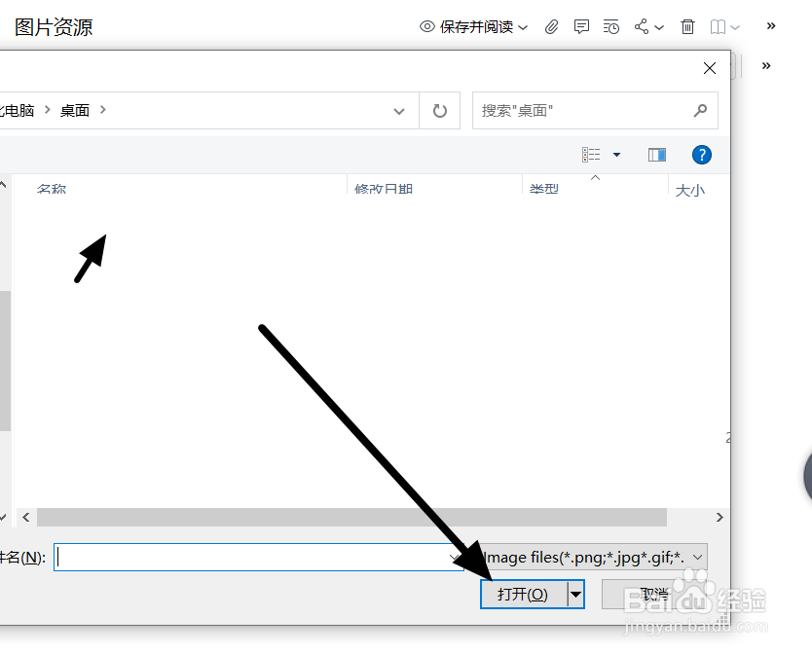Click the magnifier search icon
812x654 pixels.
click(x=701, y=110)
